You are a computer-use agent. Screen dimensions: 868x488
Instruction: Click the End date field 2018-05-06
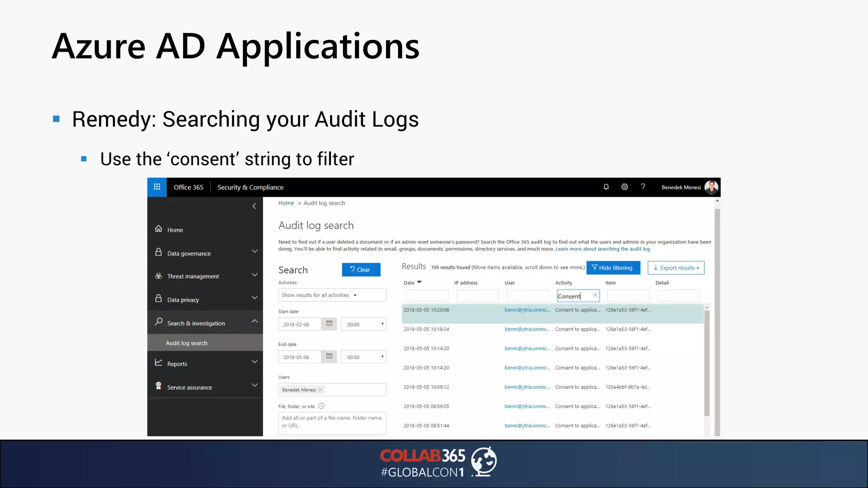[300, 357]
